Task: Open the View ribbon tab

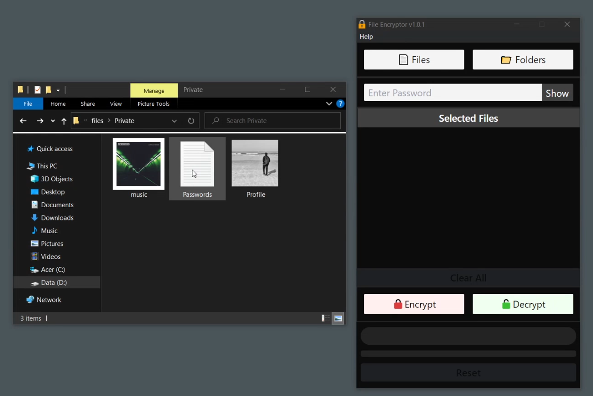Action: [116, 104]
